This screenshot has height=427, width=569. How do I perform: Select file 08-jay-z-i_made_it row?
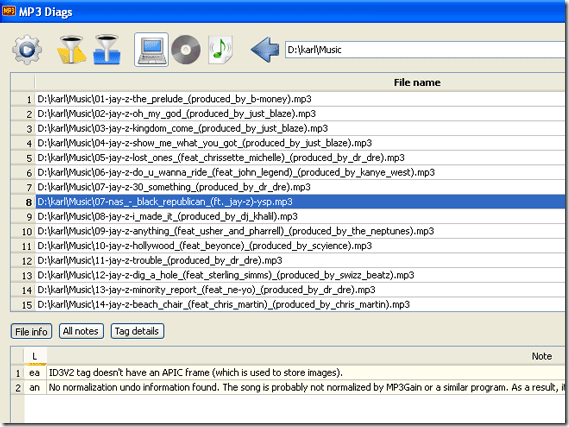point(300,217)
